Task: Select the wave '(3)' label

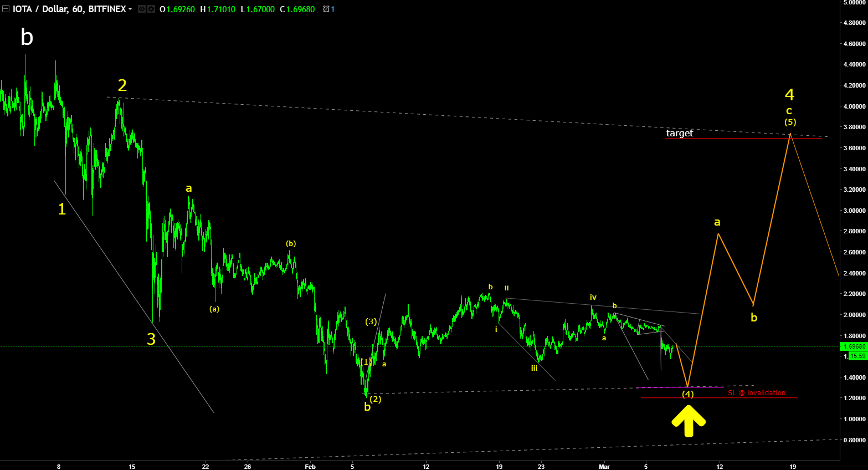Action: pyautogui.click(x=371, y=321)
